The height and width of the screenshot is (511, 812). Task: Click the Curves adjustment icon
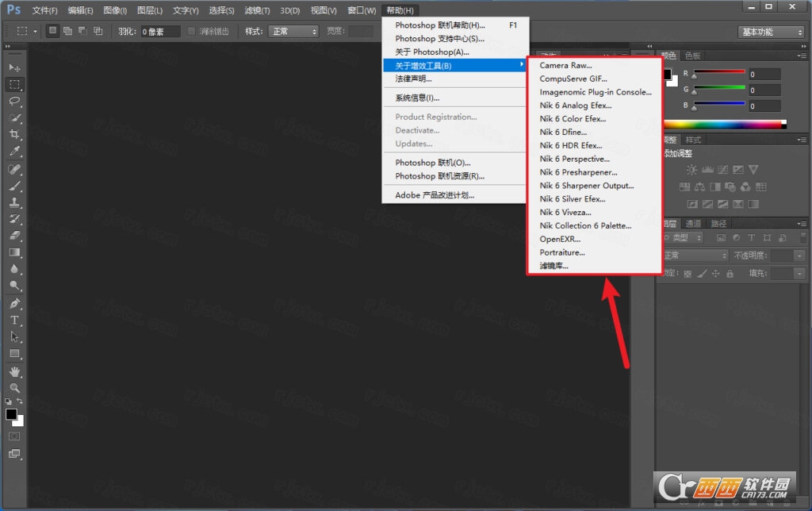723,170
